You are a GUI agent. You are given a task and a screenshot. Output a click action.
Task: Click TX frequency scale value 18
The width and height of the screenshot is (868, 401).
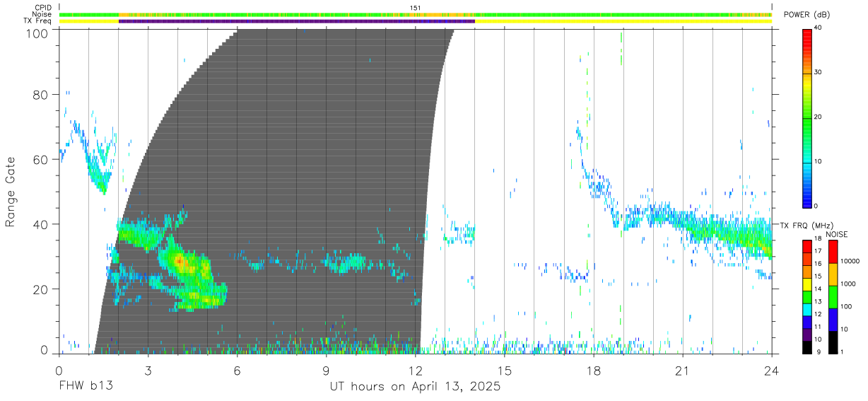pyautogui.click(x=818, y=238)
